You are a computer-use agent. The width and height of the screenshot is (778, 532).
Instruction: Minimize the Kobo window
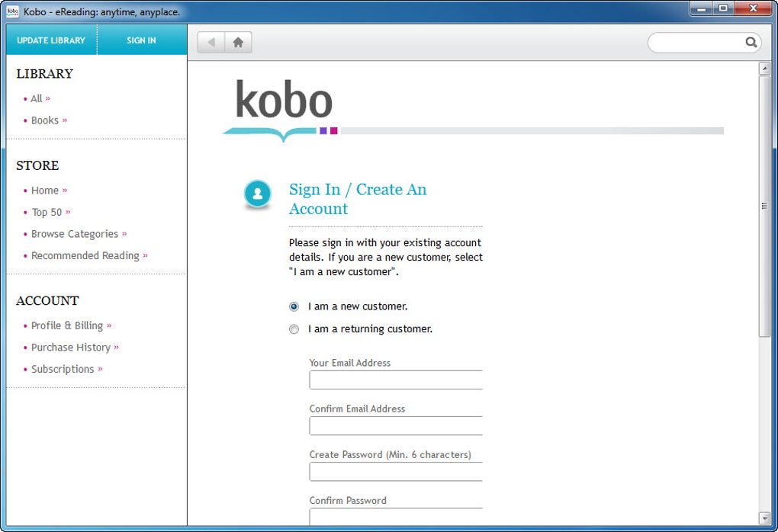point(702,8)
